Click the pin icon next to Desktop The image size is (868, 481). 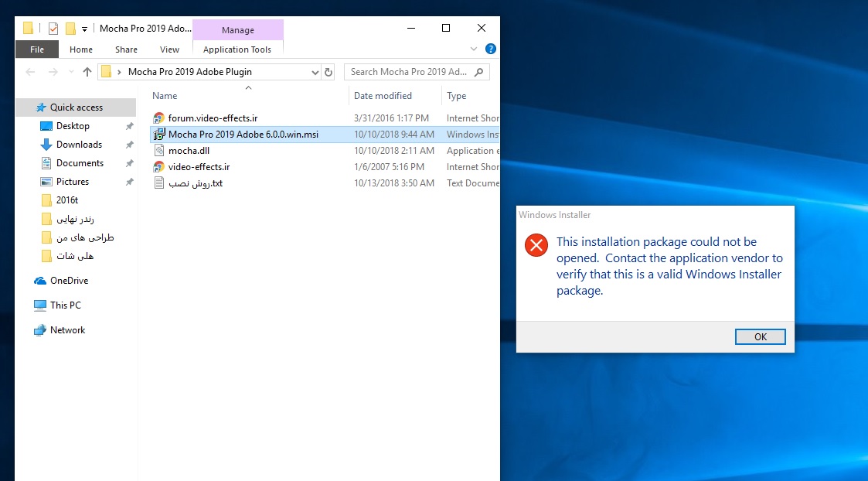[130, 126]
